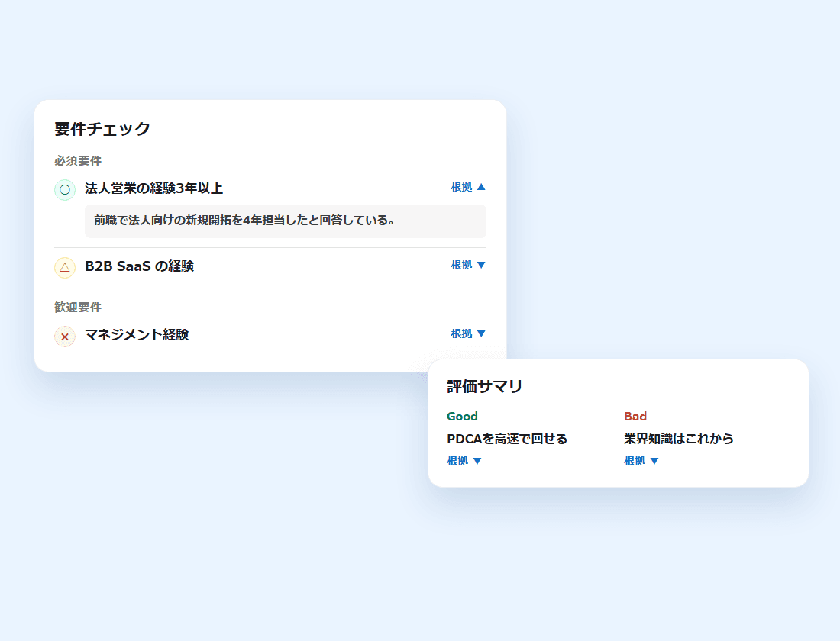The width and height of the screenshot is (840, 641).
Task: Select the B2B SaaS の経験 requirement text
Action: coord(139,266)
